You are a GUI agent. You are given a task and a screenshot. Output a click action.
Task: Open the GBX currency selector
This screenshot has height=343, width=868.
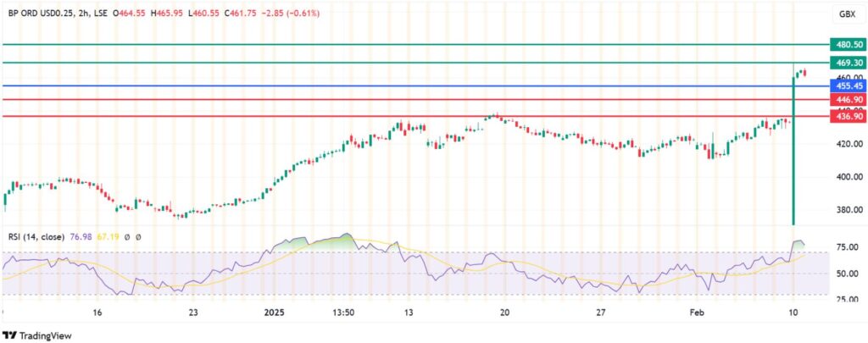pos(846,14)
